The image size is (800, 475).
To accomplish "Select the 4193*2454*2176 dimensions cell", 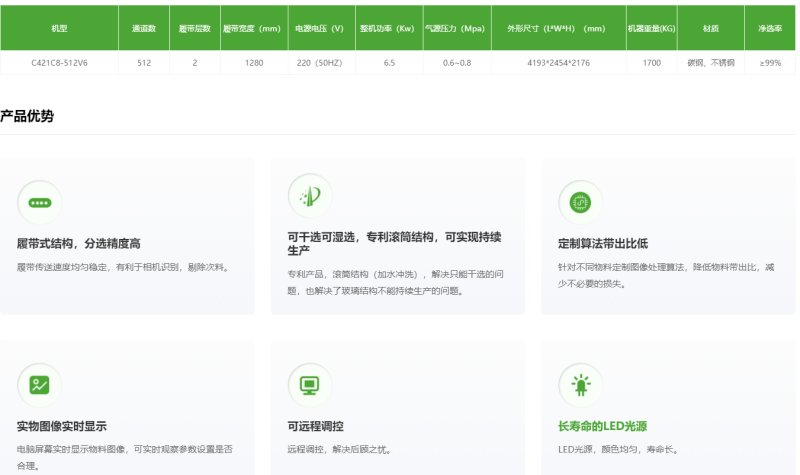I will (555, 63).
